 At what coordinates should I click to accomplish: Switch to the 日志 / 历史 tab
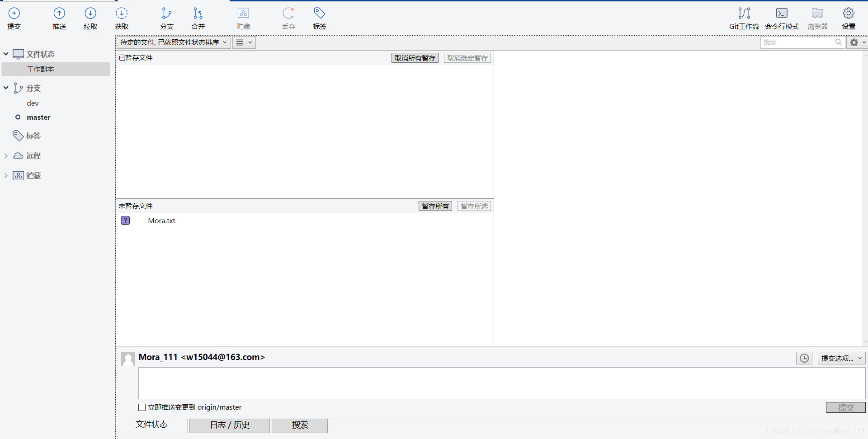[x=230, y=425]
